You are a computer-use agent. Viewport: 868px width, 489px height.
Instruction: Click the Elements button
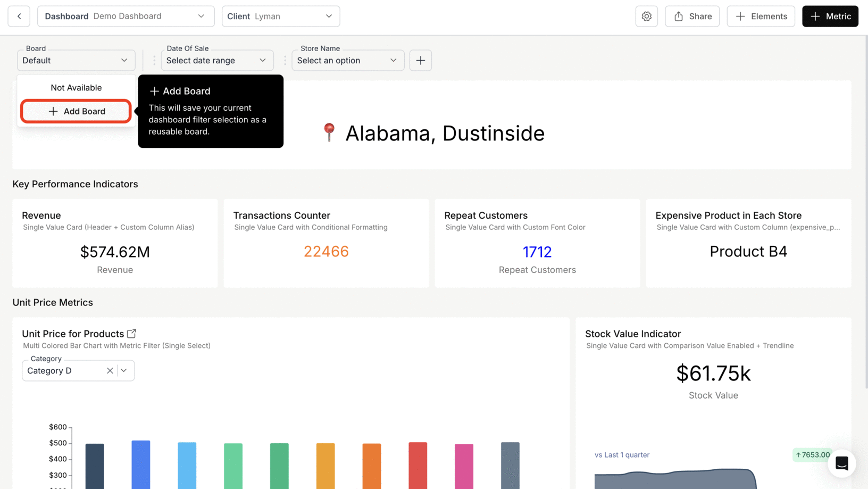(761, 16)
